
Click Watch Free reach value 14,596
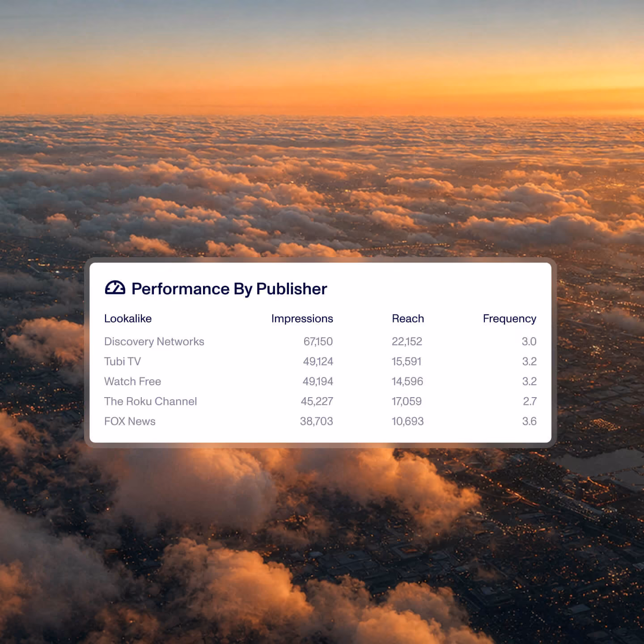[407, 381]
